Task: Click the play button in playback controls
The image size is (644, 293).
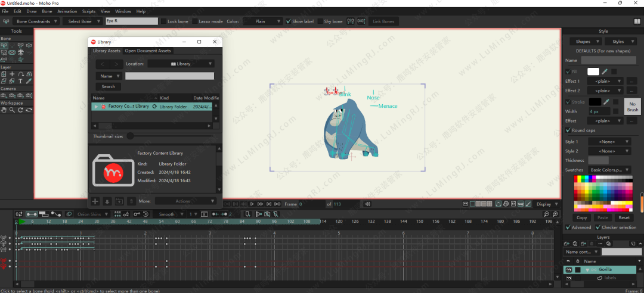Action: coord(252,204)
